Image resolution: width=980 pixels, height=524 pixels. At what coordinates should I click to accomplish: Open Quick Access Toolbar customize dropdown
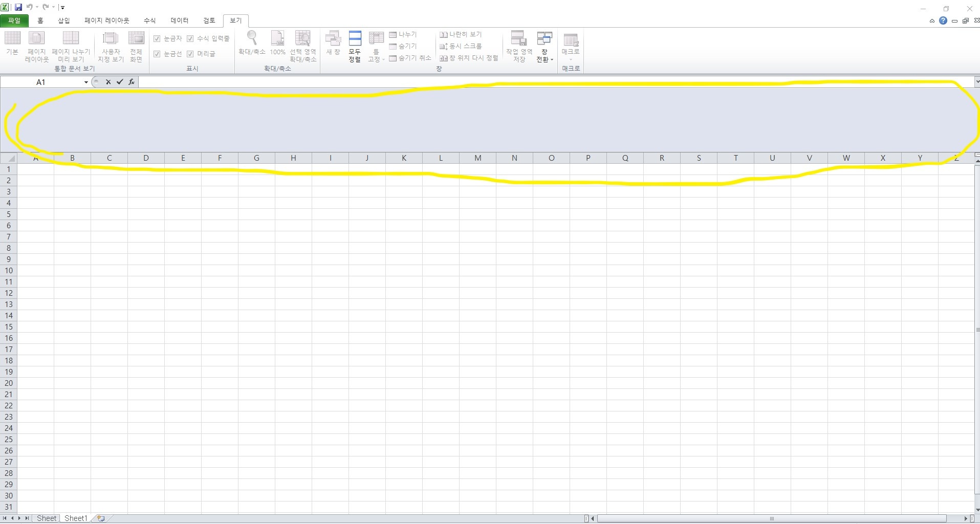pos(62,8)
